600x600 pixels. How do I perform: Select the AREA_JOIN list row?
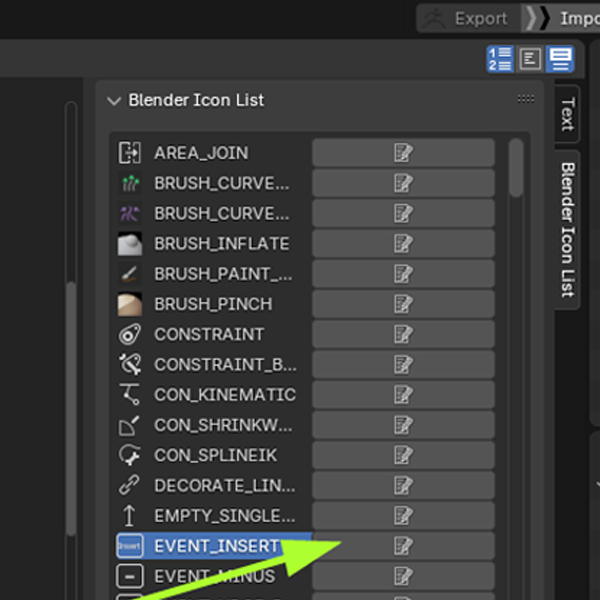(214, 153)
